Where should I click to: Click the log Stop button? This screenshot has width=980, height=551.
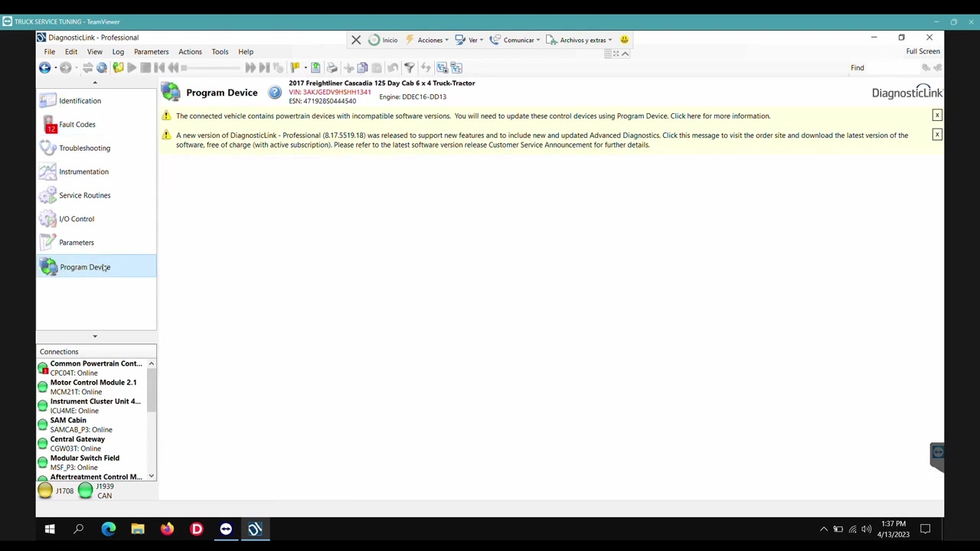[145, 68]
